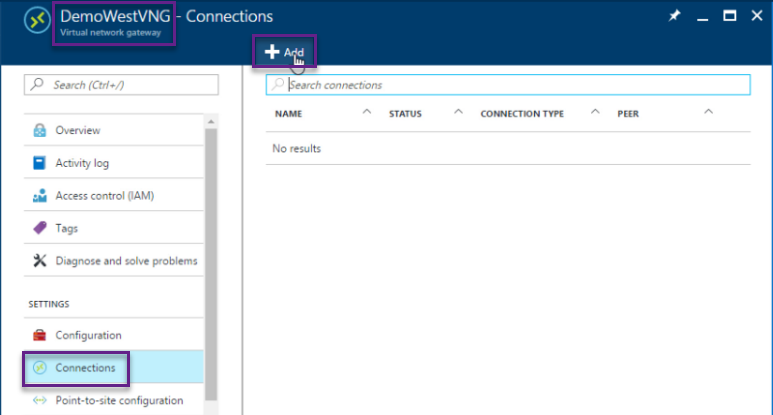Click the Add connection button

[x=285, y=52]
